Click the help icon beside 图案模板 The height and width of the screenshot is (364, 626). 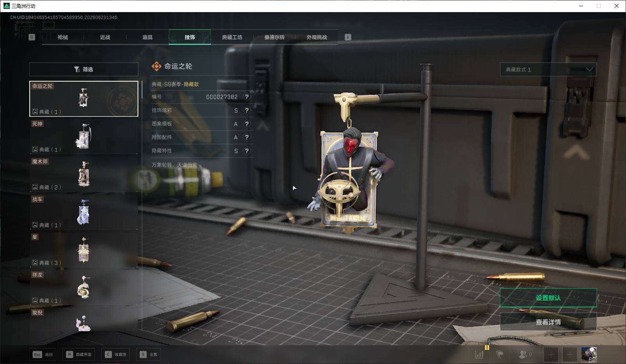247,124
